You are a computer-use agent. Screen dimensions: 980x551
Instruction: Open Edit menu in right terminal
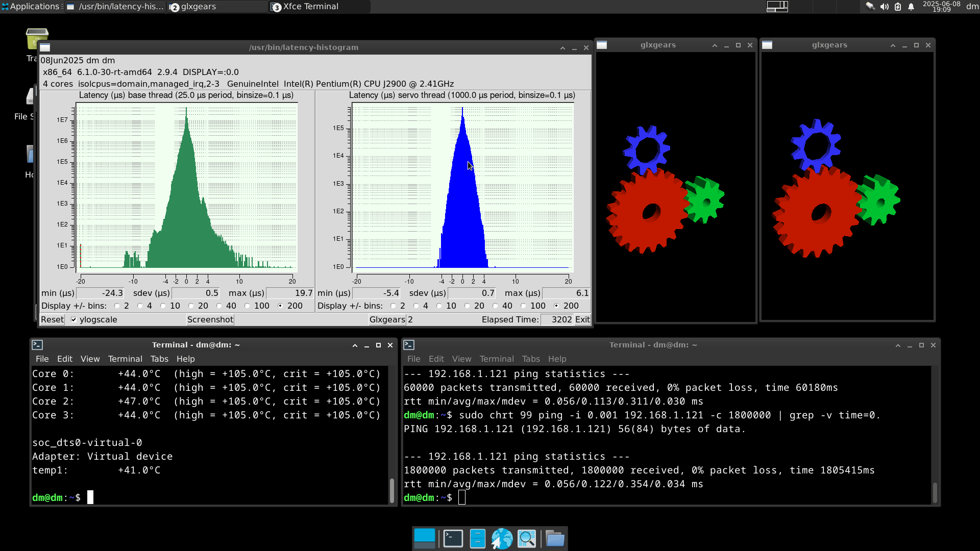(x=436, y=359)
